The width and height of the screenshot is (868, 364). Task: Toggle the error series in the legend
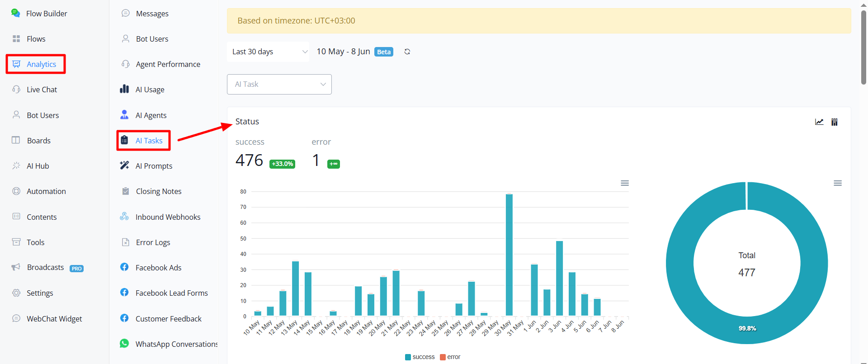450,357
